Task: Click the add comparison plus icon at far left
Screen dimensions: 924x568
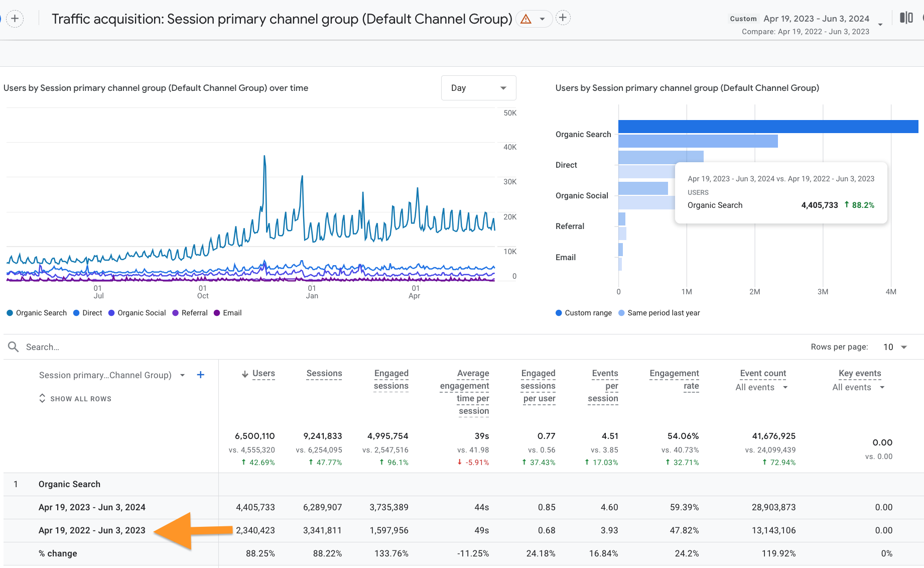Action: [15, 19]
